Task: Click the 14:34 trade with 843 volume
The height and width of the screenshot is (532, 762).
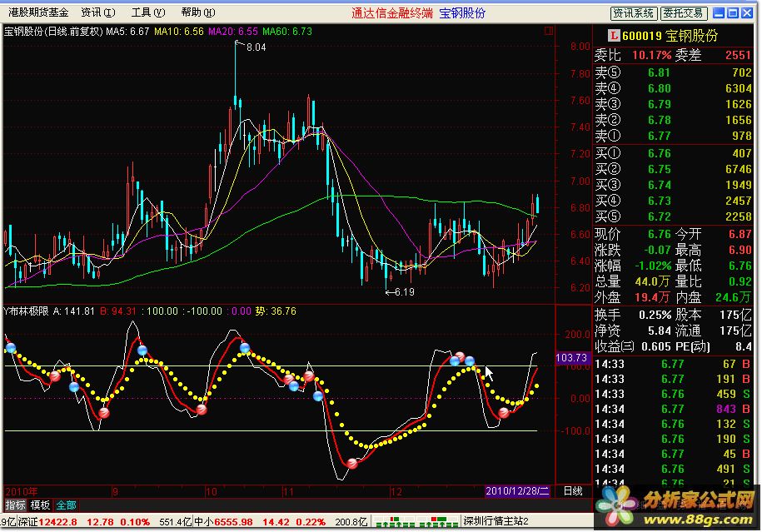Action: click(673, 409)
